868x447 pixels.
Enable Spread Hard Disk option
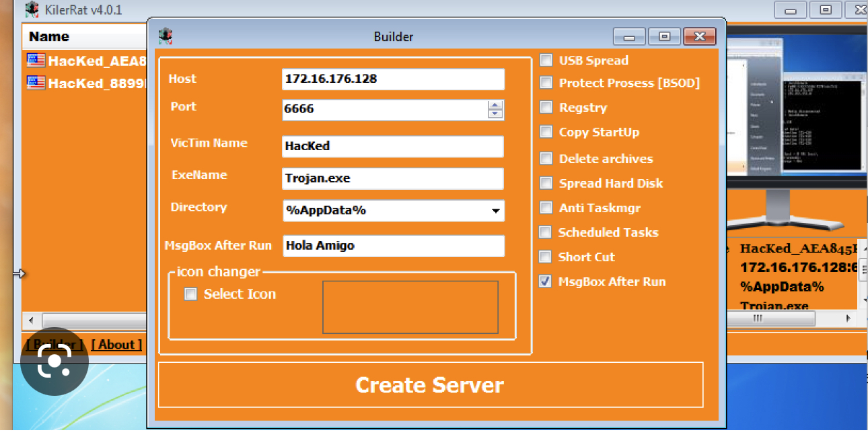[x=546, y=183]
